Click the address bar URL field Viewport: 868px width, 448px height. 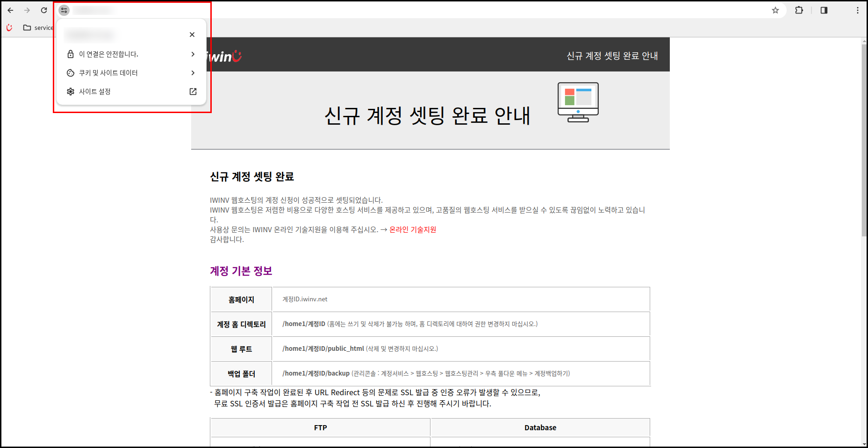pos(421,10)
